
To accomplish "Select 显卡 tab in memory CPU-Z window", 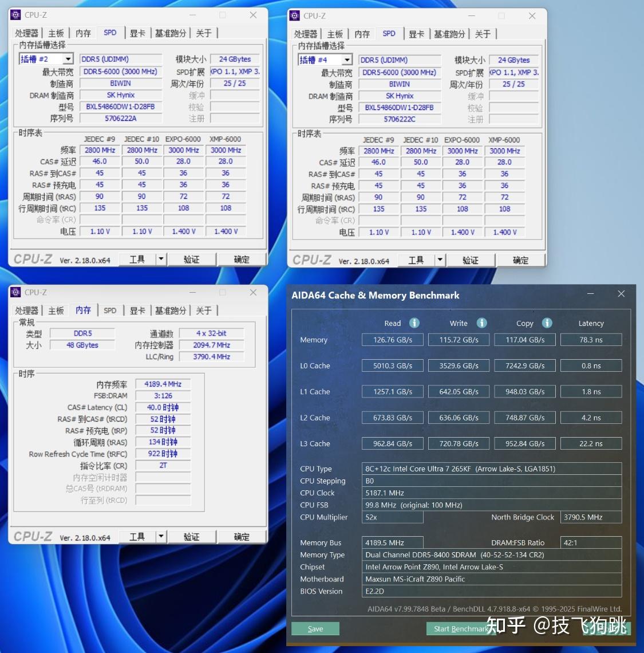I will tap(137, 310).
